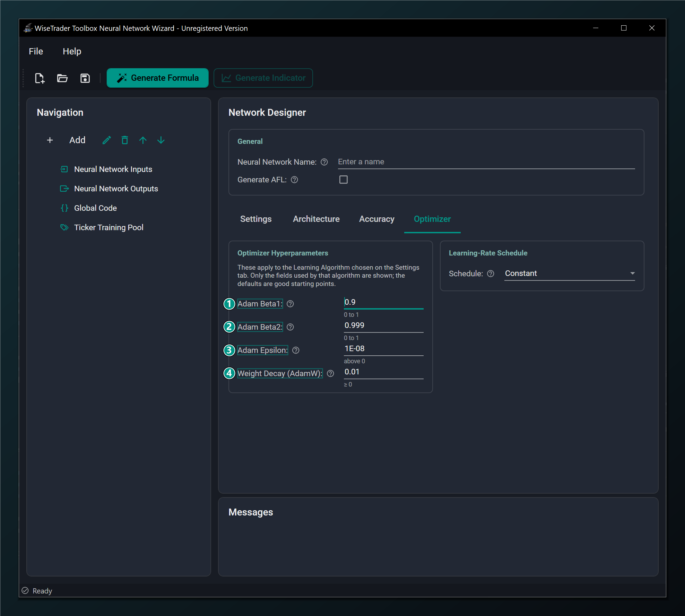Open the File menu

click(36, 51)
